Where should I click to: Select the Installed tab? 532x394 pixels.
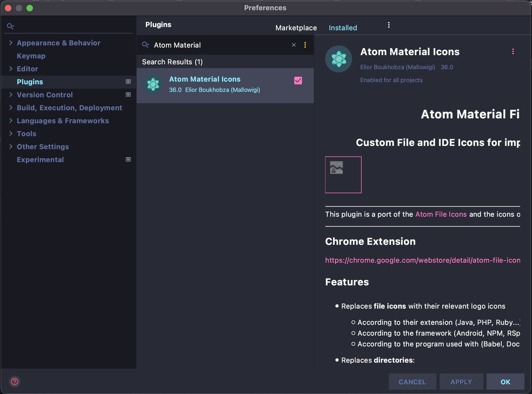[343, 28]
